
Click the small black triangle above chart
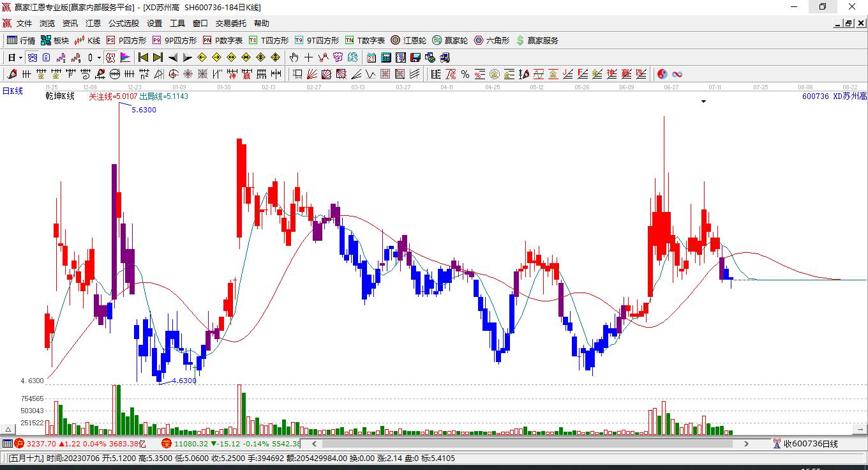pos(703,101)
